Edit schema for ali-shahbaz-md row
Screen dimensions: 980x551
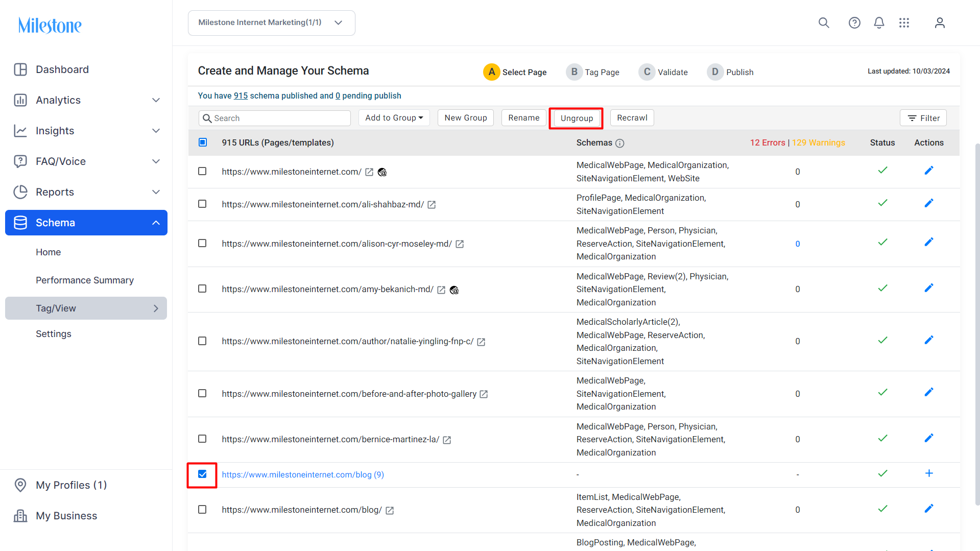point(929,203)
